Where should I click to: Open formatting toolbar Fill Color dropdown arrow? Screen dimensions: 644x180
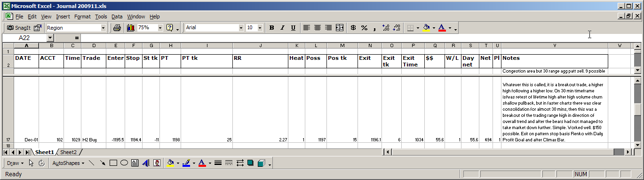point(434,28)
